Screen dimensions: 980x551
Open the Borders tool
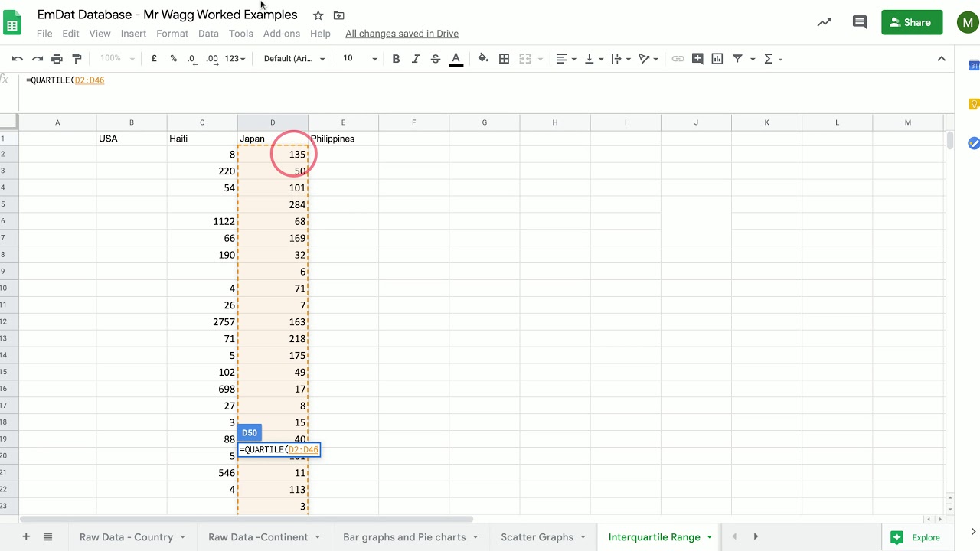pos(504,59)
